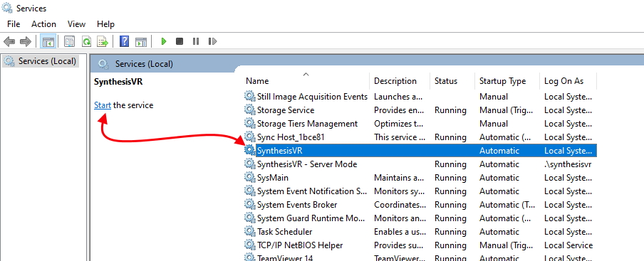Click gear icon beside SynthesisVR - Server Mode
Image resolution: width=644 pixels, height=261 pixels.
250,164
